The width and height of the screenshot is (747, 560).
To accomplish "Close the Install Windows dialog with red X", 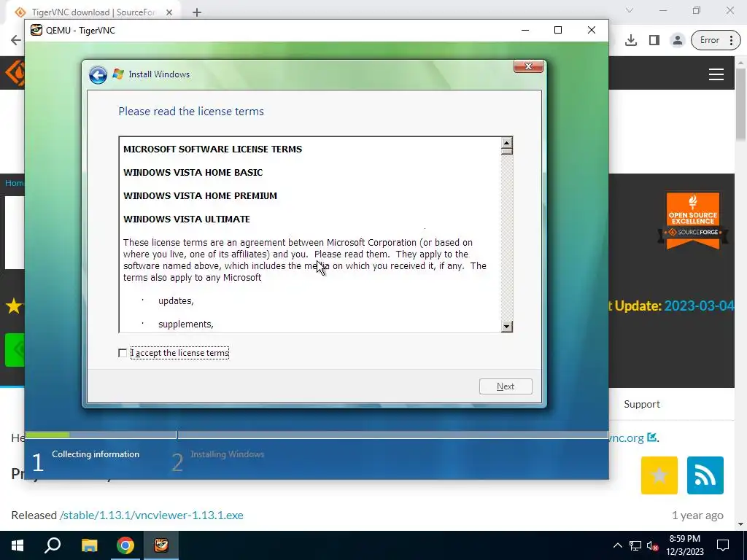I will pyautogui.click(x=528, y=66).
